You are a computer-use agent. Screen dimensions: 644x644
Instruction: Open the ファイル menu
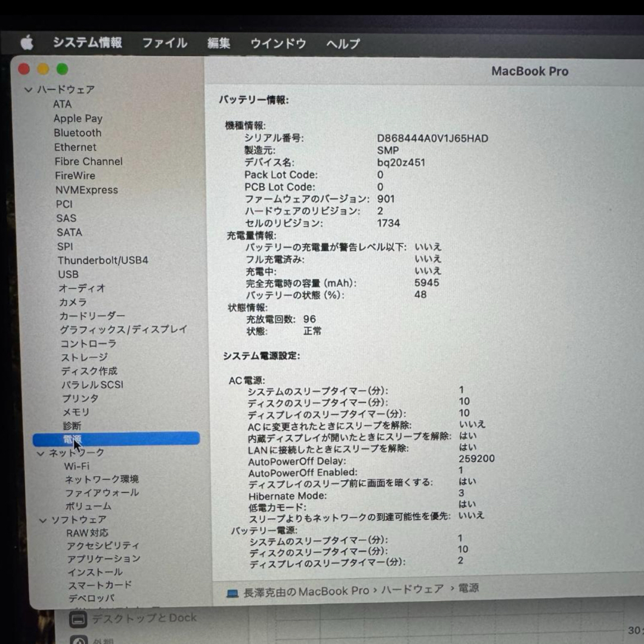click(165, 43)
